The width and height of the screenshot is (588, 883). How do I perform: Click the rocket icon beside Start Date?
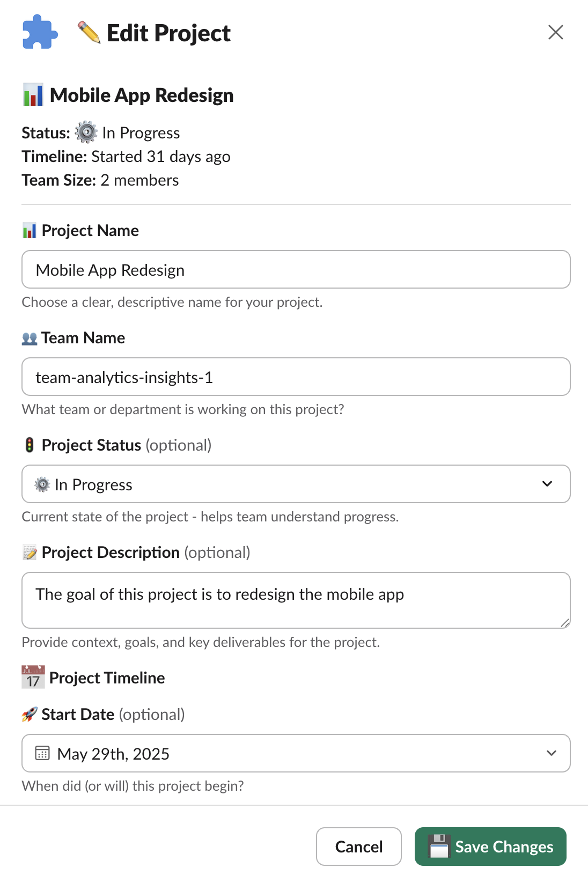(x=30, y=715)
